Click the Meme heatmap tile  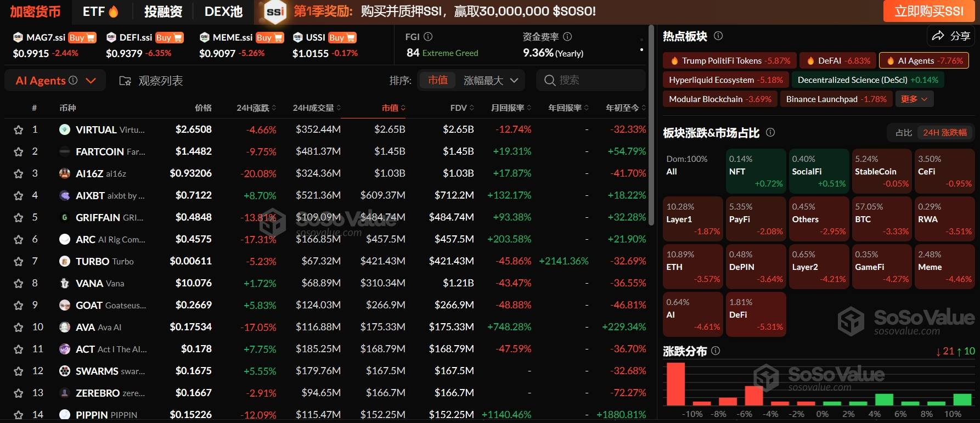coord(944,267)
